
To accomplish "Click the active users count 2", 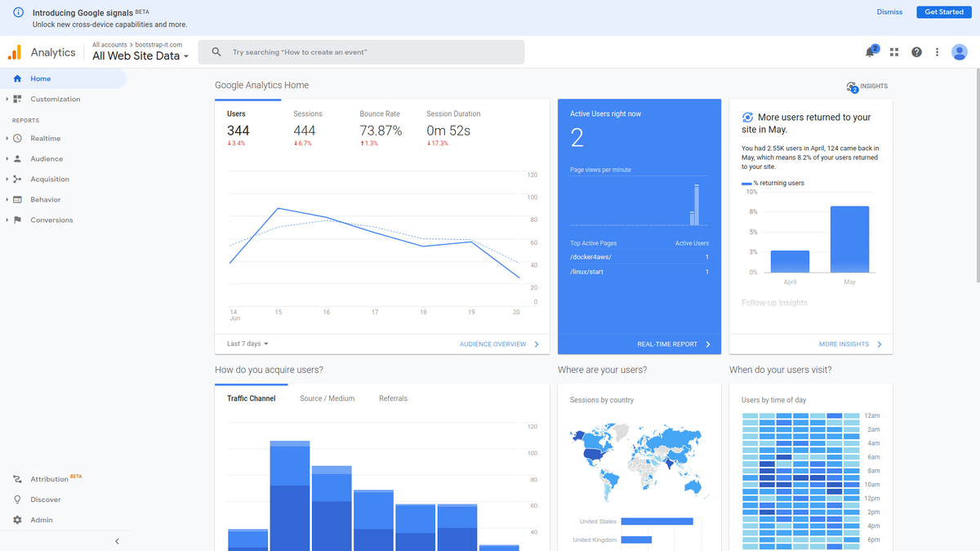I will (x=577, y=138).
